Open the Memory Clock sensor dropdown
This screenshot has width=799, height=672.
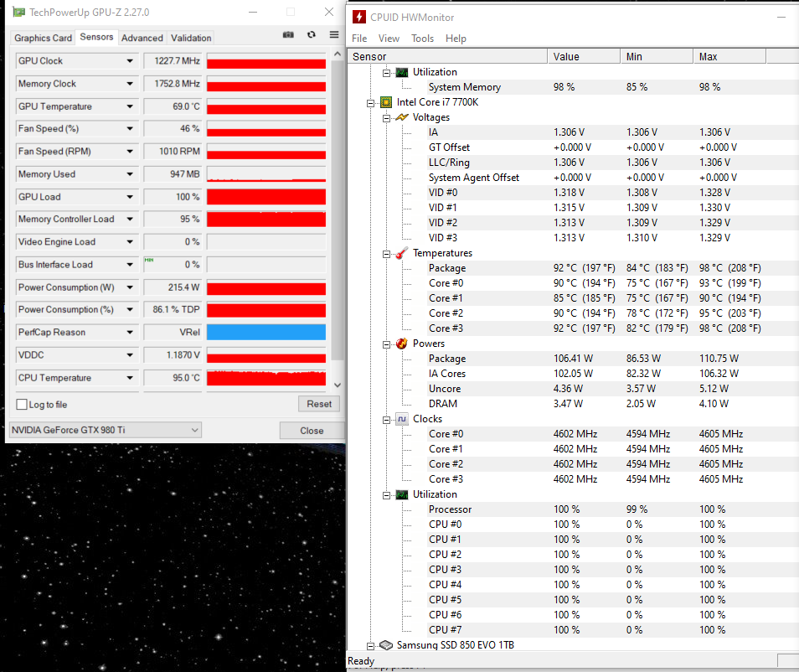130,84
